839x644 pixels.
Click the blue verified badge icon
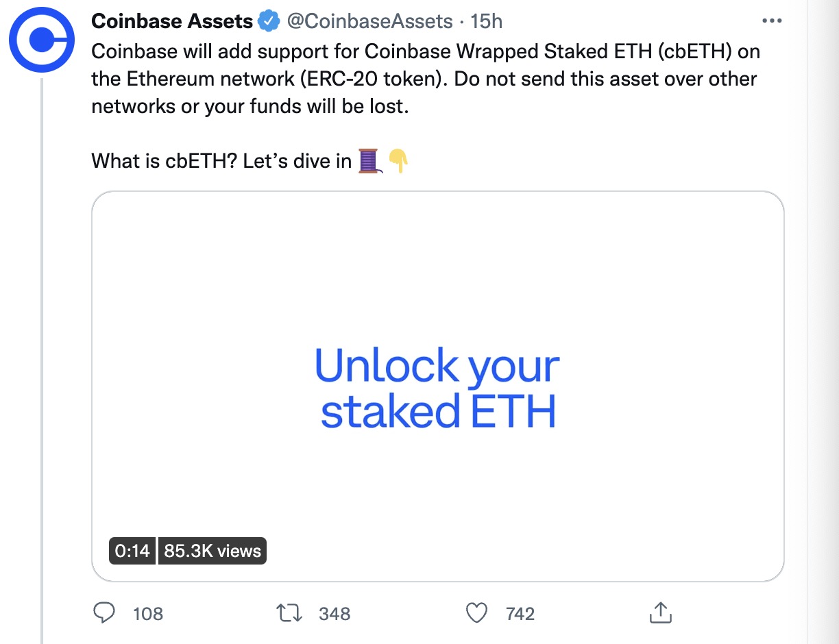pyautogui.click(x=269, y=21)
